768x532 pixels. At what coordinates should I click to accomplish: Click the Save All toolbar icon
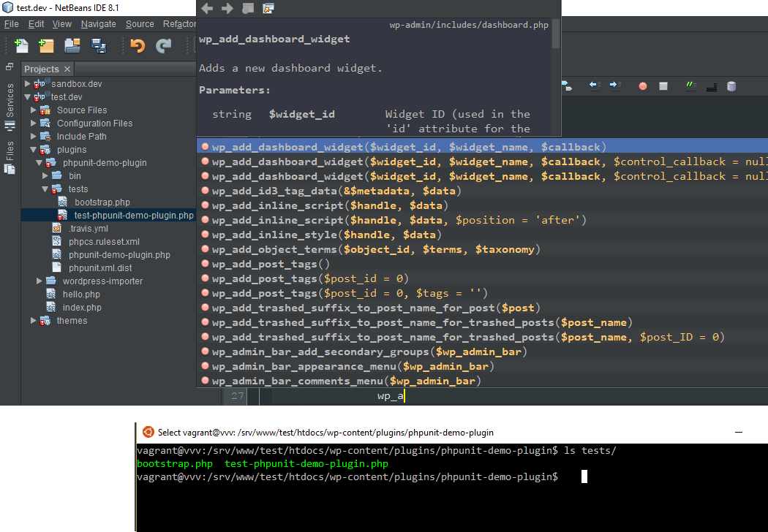pos(99,45)
